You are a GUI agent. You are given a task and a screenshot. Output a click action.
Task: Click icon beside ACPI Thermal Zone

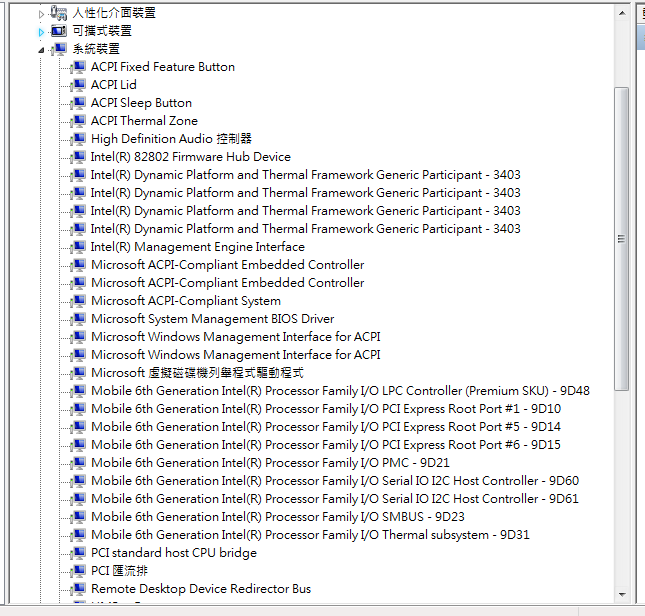click(78, 121)
